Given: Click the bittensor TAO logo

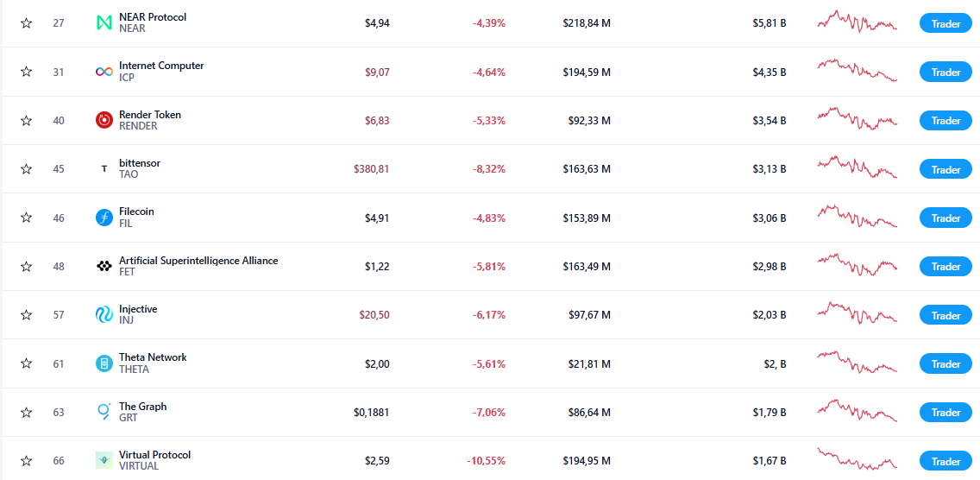Looking at the screenshot, I should pyautogui.click(x=104, y=169).
